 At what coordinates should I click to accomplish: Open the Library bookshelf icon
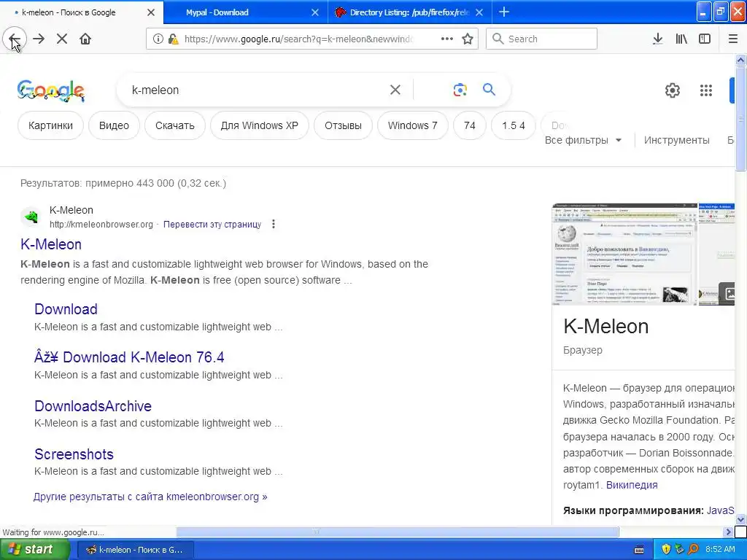(681, 39)
